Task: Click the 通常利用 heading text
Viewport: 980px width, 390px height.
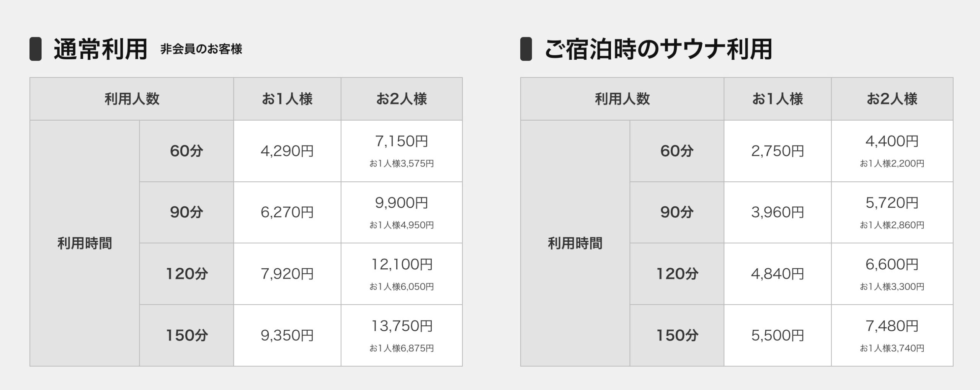Action: (100, 49)
